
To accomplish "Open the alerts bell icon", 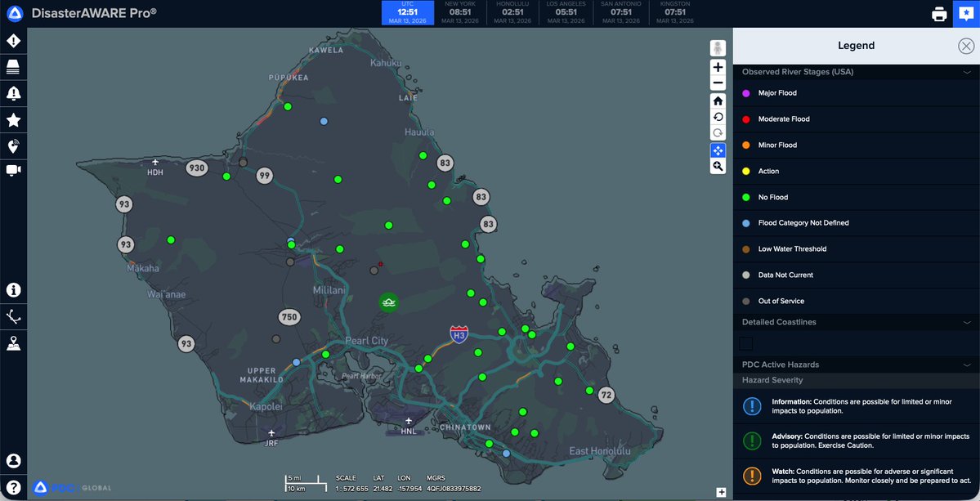I will tap(14, 94).
